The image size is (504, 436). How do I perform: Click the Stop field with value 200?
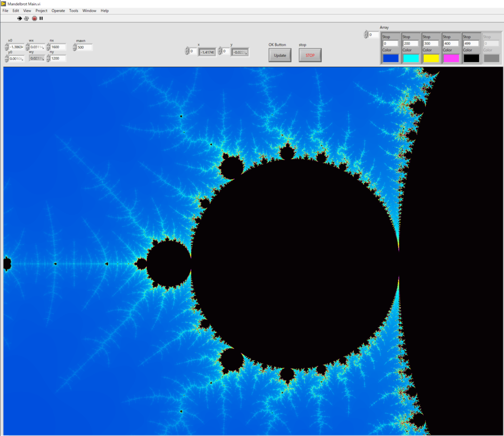[410, 43]
